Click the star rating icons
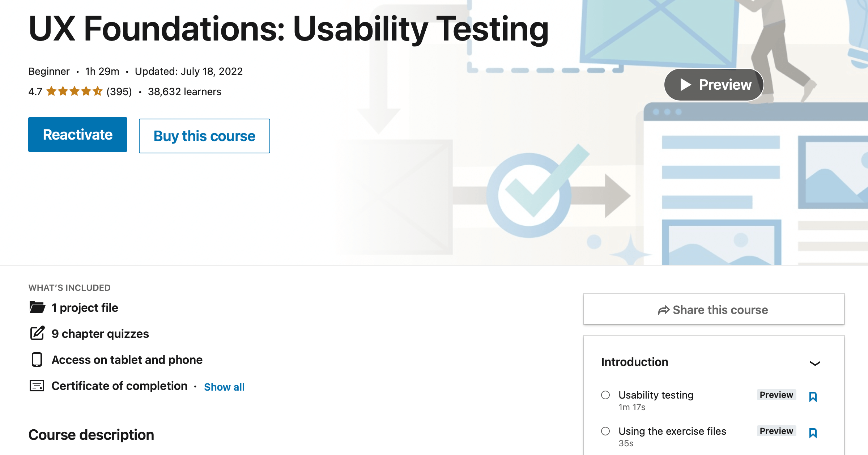Screen dimensions: 868x455 pyautogui.click(x=74, y=92)
